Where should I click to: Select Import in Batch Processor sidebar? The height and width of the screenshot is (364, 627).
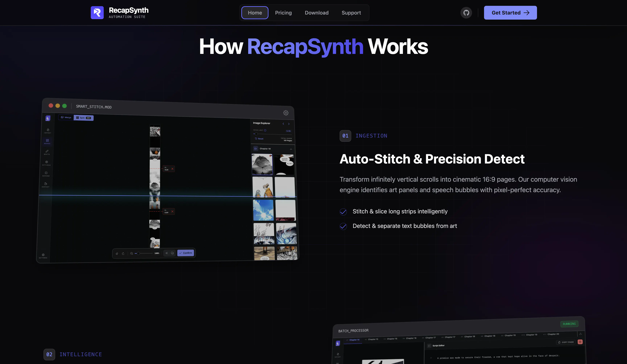tap(338, 355)
